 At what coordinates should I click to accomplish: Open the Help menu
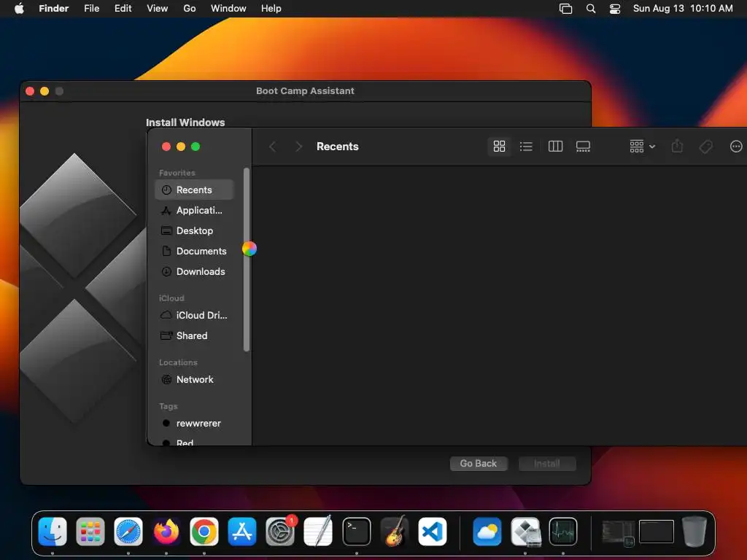pyautogui.click(x=271, y=8)
